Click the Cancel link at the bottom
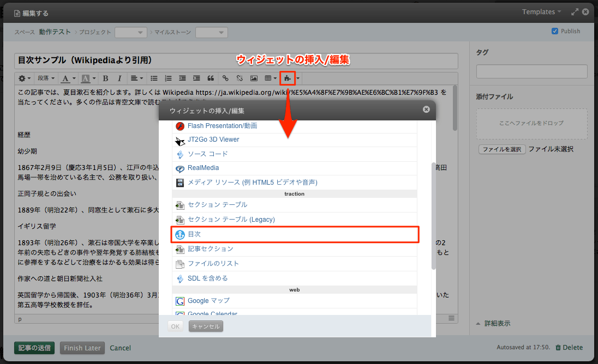Image resolution: width=598 pixels, height=364 pixels. tap(120, 348)
